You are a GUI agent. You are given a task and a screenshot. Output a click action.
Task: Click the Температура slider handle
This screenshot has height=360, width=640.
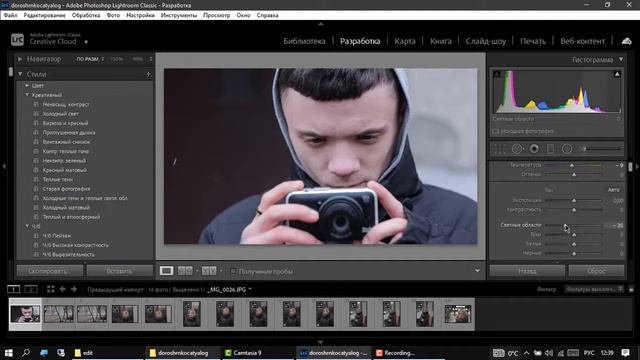pyautogui.click(x=572, y=165)
